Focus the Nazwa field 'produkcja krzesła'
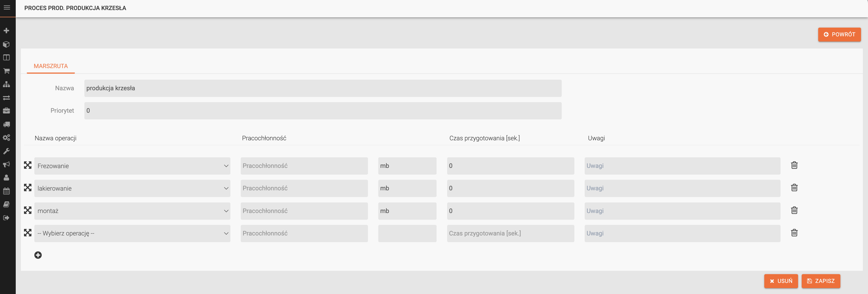Viewport: 868px width, 294px height. (323, 88)
